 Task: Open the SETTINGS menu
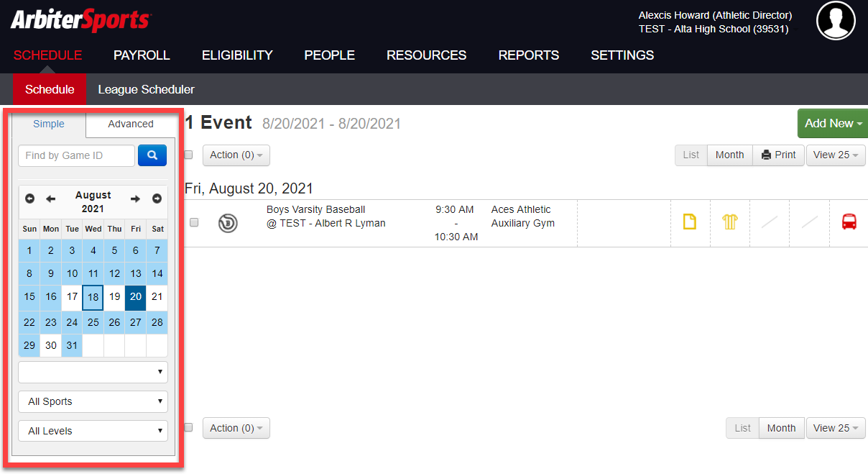pos(622,55)
